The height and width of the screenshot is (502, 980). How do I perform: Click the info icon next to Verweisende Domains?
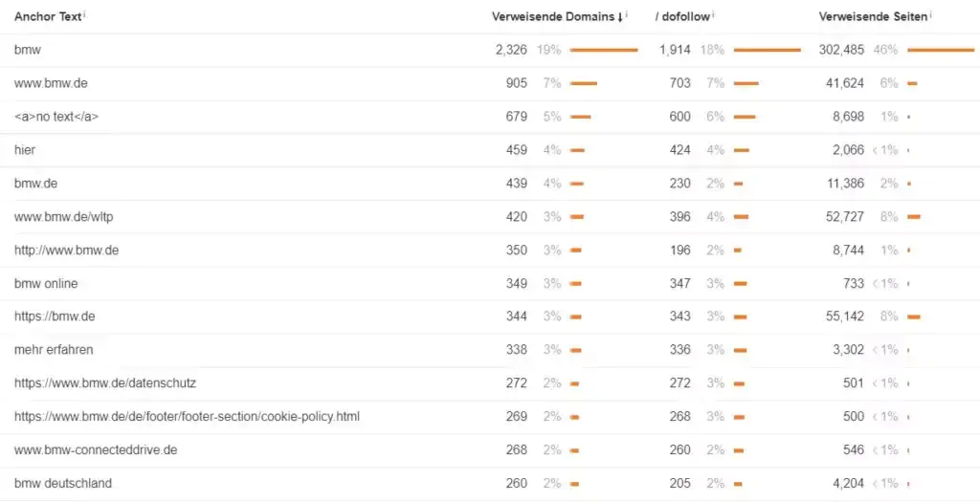627,13
